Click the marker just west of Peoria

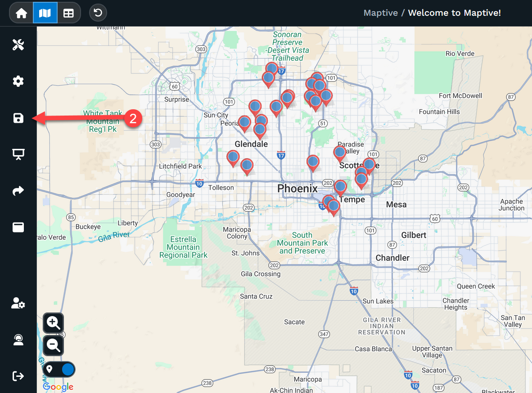tap(244, 123)
